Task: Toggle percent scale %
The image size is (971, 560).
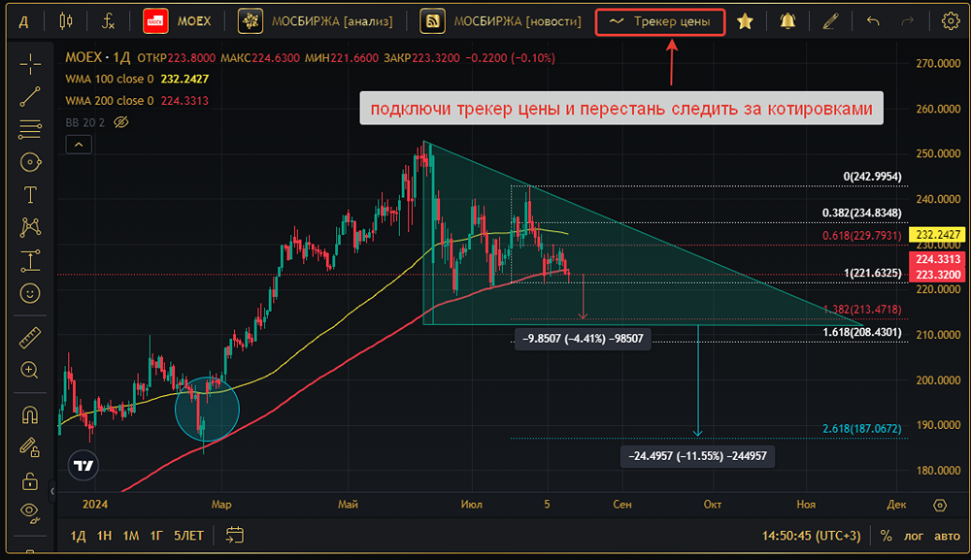Action: click(x=887, y=536)
